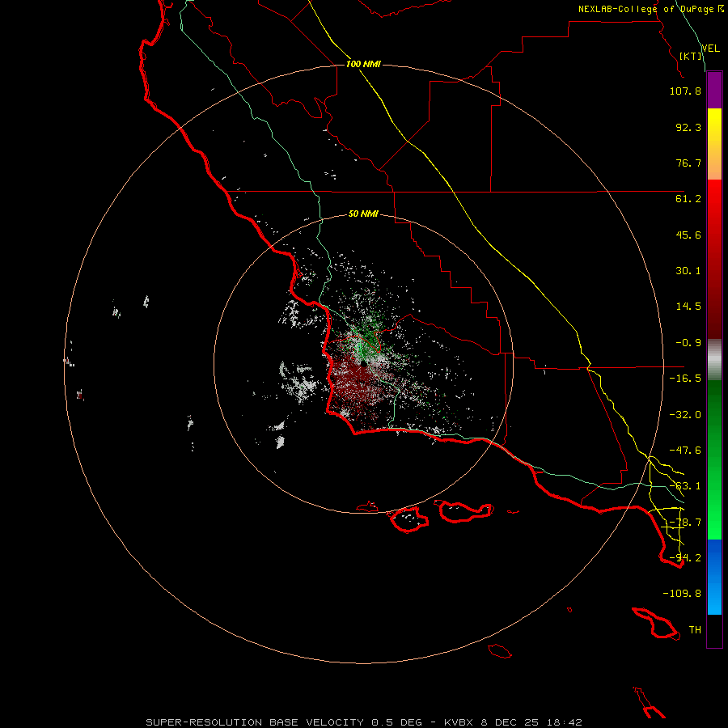Click the -16.5 legend value

pyautogui.click(x=685, y=379)
